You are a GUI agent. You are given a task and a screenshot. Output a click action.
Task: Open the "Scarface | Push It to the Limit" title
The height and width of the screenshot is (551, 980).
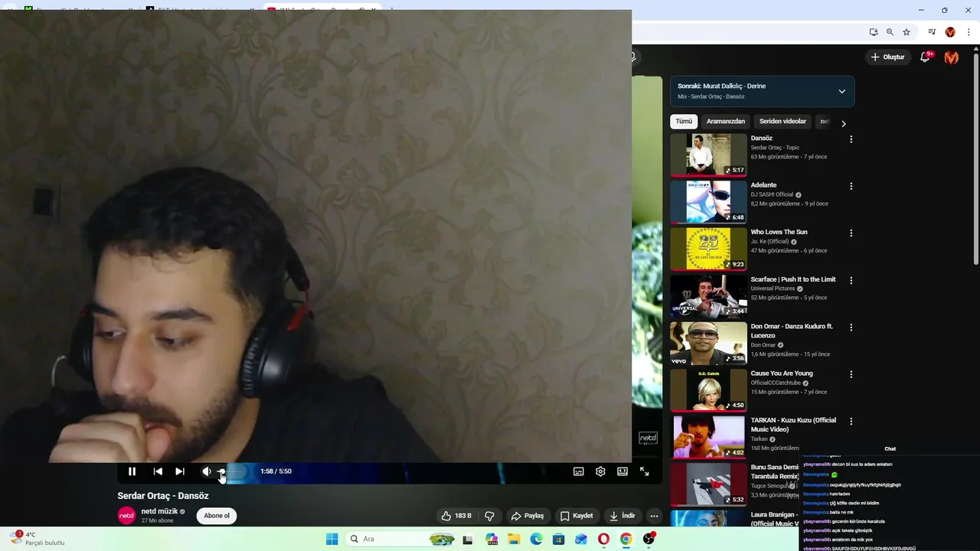[x=793, y=279]
